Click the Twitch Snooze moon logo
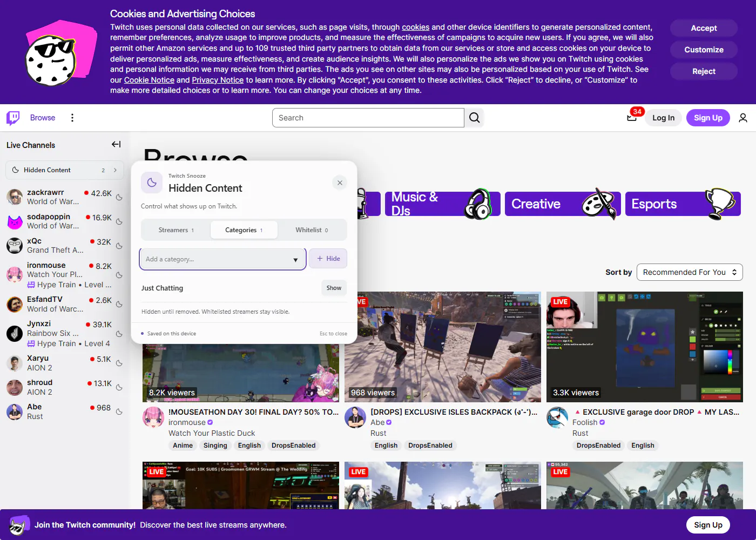This screenshot has width=756, height=540. click(x=152, y=183)
